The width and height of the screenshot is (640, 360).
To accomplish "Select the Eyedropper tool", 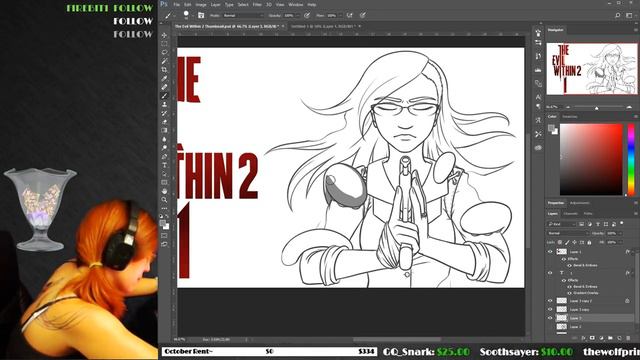I will [164, 78].
